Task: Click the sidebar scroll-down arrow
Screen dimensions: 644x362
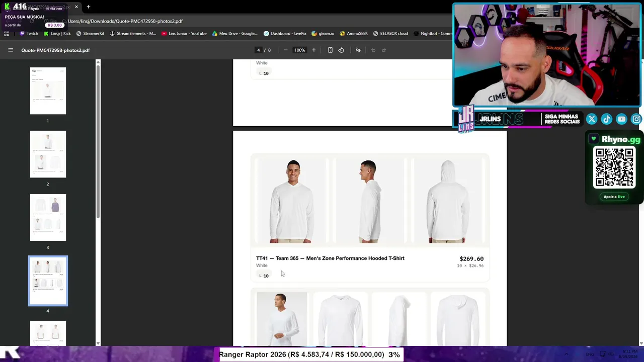Action: click(98, 343)
